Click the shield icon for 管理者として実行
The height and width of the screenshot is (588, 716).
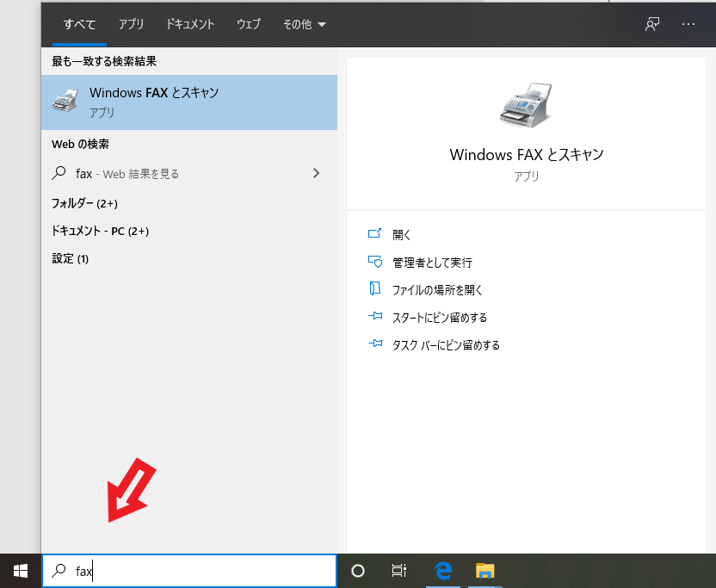tap(375, 262)
